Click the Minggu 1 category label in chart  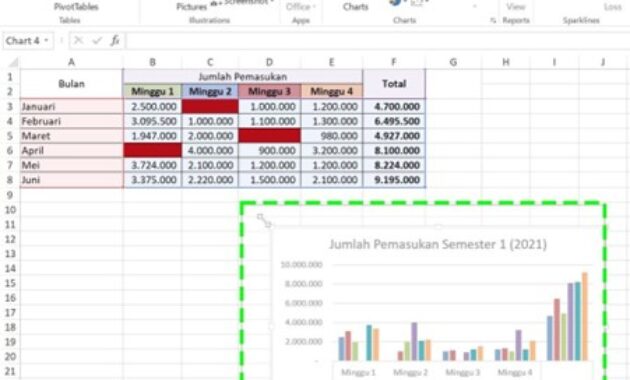(358, 372)
